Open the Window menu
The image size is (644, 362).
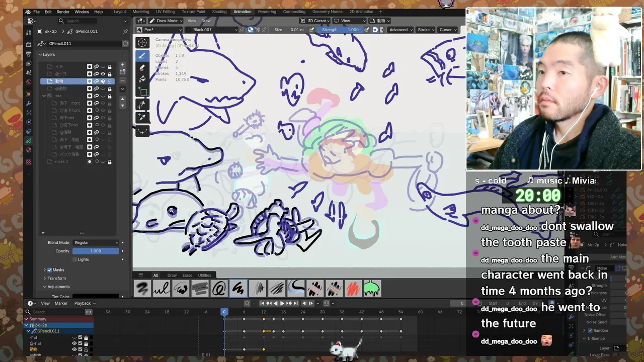82,12
